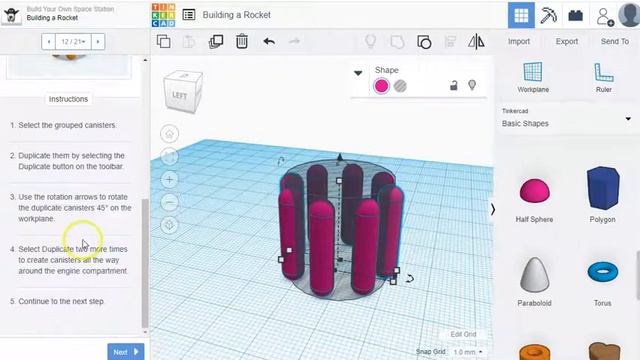The width and height of the screenshot is (640, 360).
Task: Redo the last action
Action: [294, 41]
